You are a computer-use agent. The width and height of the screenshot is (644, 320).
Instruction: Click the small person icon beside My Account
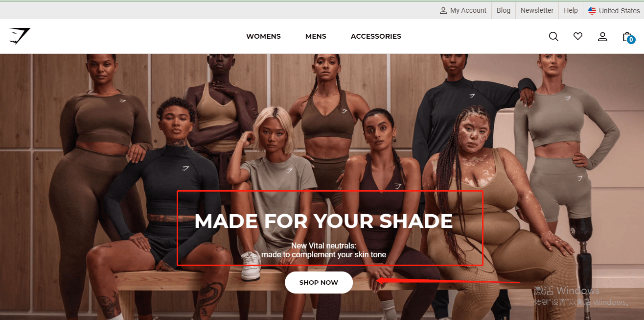click(443, 10)
